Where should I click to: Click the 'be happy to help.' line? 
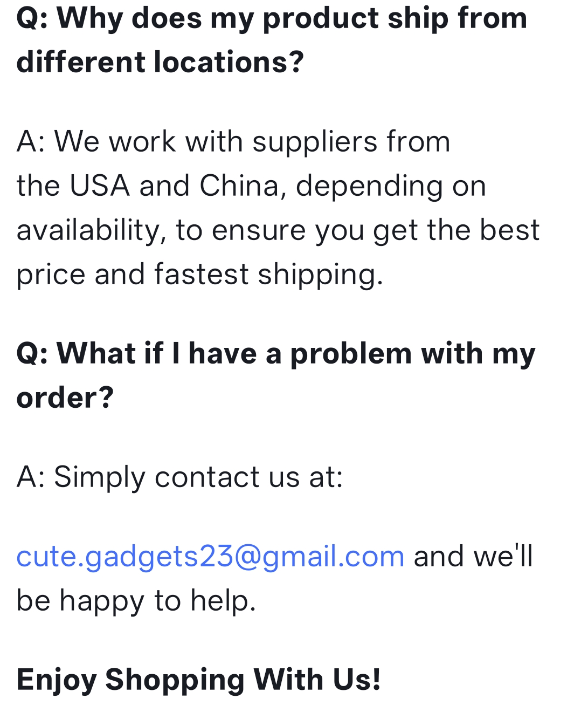[x=136, y=600]
